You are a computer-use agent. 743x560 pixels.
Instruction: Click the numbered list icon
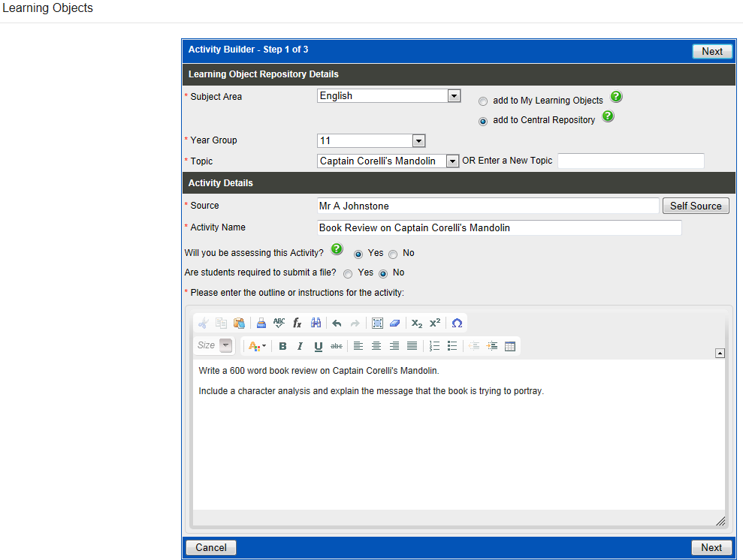coord(434,346)
